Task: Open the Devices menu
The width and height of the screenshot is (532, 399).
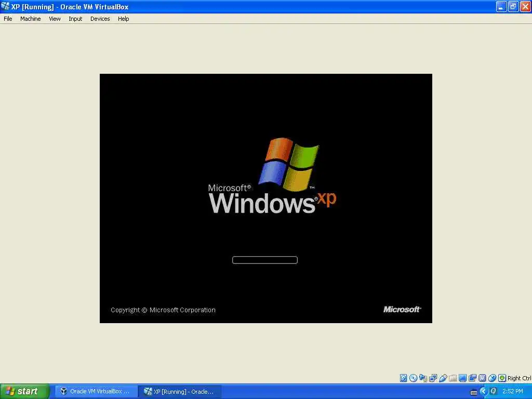Action: tap(100, 19)
